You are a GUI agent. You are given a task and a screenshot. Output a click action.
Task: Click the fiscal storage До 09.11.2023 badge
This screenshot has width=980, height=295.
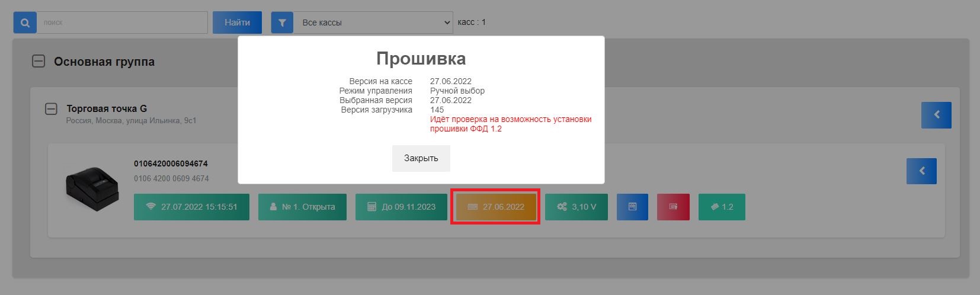tap(401, 207)
